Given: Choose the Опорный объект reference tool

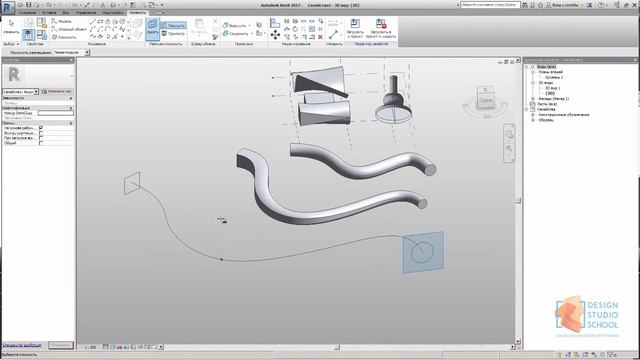Looking at the screenshot, I should (x=69, y=29).
